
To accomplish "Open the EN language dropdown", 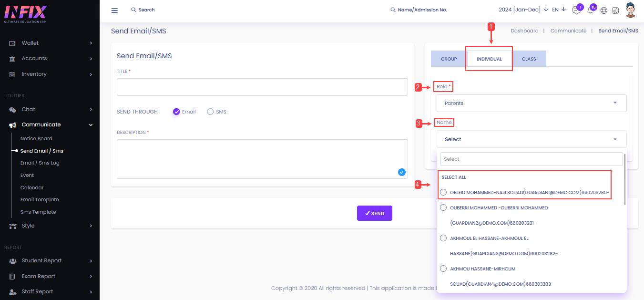I will pos(559,10).
